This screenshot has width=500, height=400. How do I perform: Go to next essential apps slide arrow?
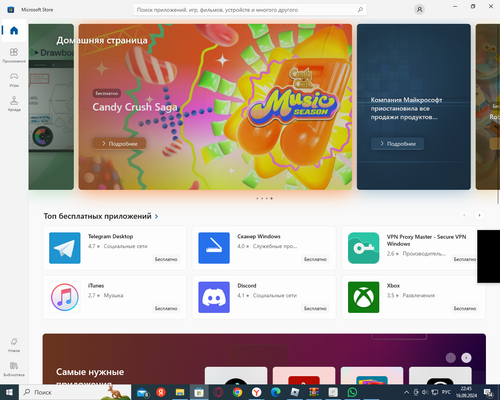466,358
